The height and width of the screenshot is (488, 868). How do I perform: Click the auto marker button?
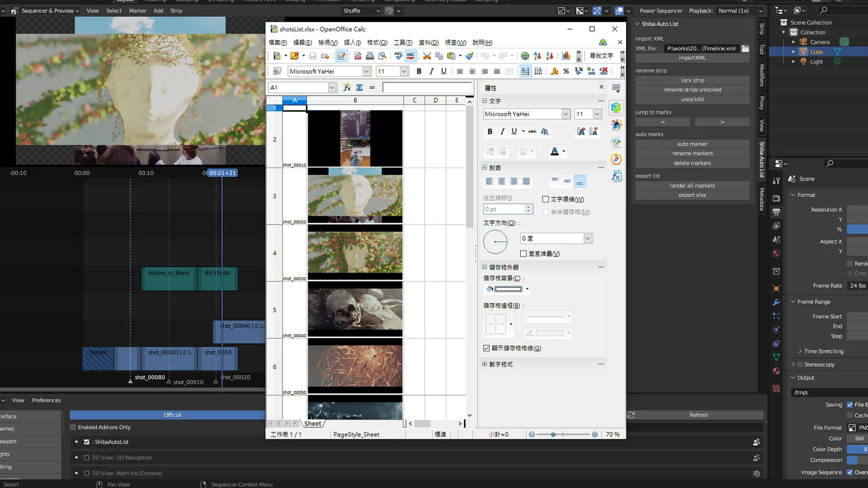(x=692, y=144)
